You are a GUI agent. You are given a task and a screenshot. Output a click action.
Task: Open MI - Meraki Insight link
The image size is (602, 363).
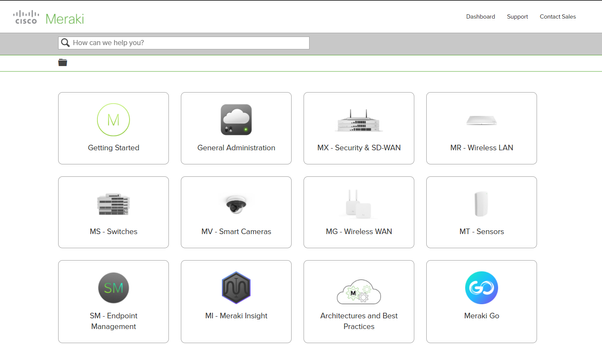pos(236,315)
